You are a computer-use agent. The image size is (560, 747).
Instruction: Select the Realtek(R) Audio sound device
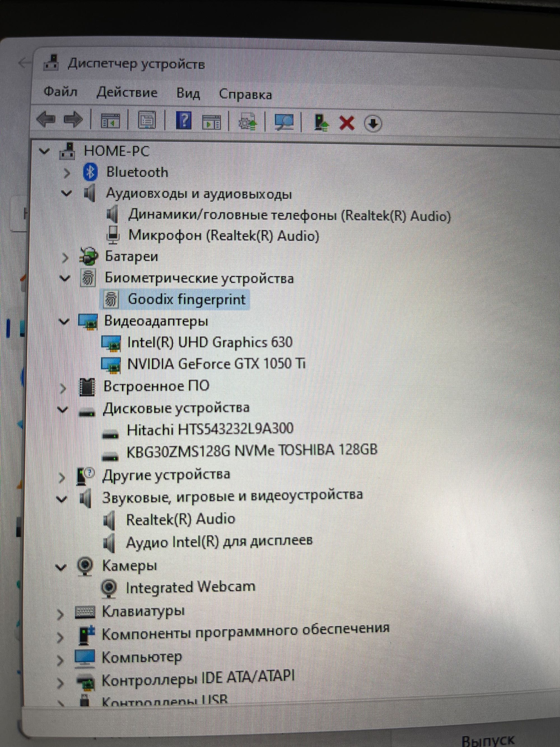(180, 519)
